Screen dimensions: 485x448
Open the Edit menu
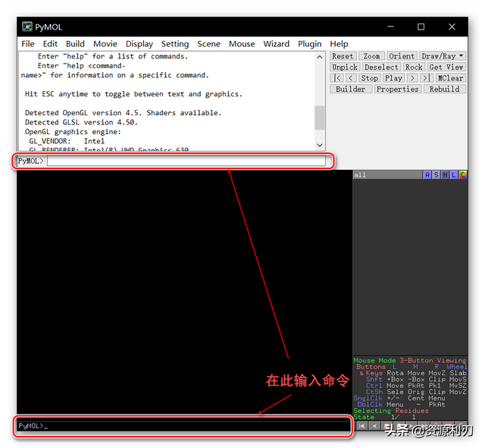(x=50, y=44)
